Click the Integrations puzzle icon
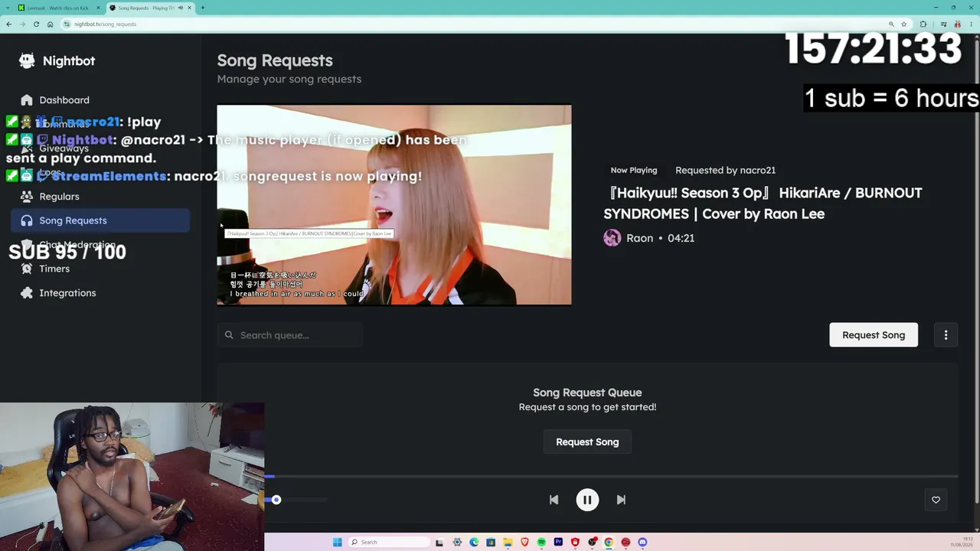Viewport: 980px width, 551px height. pos(27,293)
